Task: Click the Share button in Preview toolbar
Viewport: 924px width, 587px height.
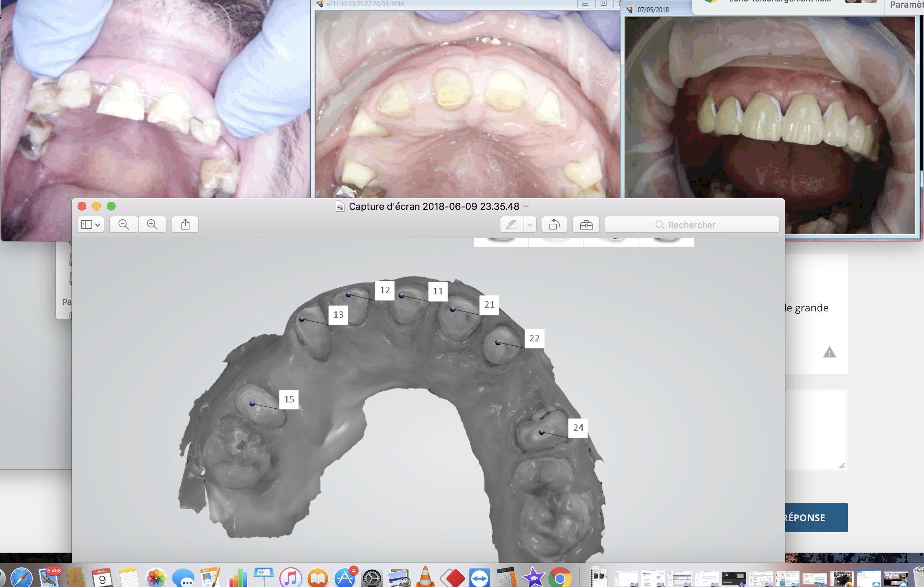Action: [x=185, y=224]
